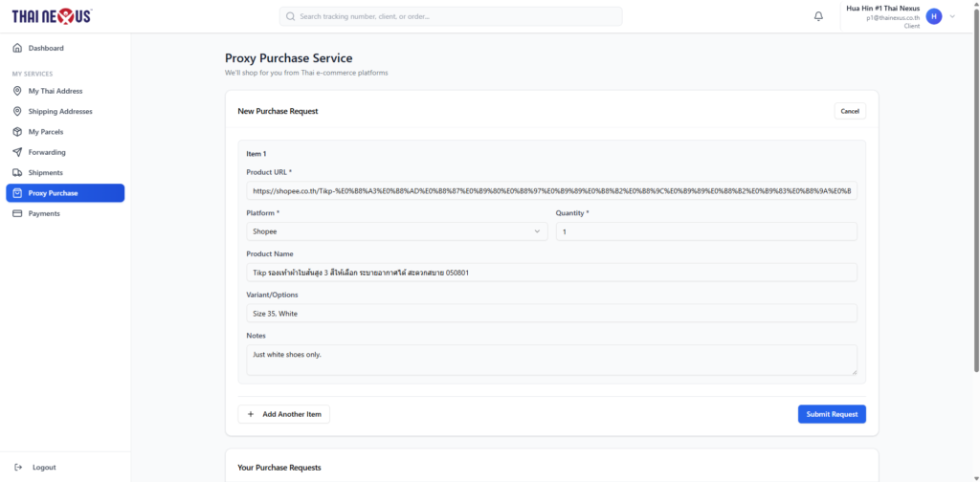Viewport: 980px width, 482px height.
Task: Click the 'Proxy Purchase Service' heading
Action: (x=289, y=58)
